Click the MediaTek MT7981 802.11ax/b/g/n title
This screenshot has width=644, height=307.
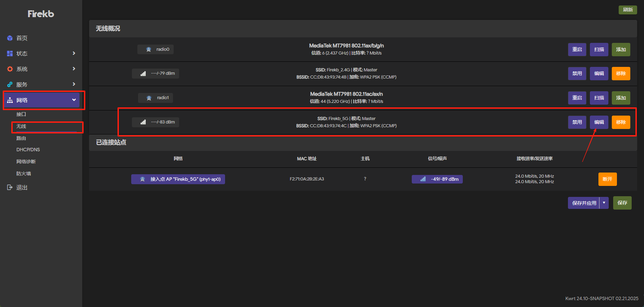(x=346, y=46)
